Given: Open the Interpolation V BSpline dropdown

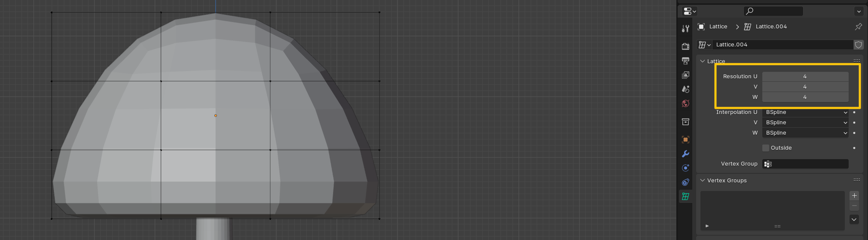Looking at the screenshot, I should (805, 123).
